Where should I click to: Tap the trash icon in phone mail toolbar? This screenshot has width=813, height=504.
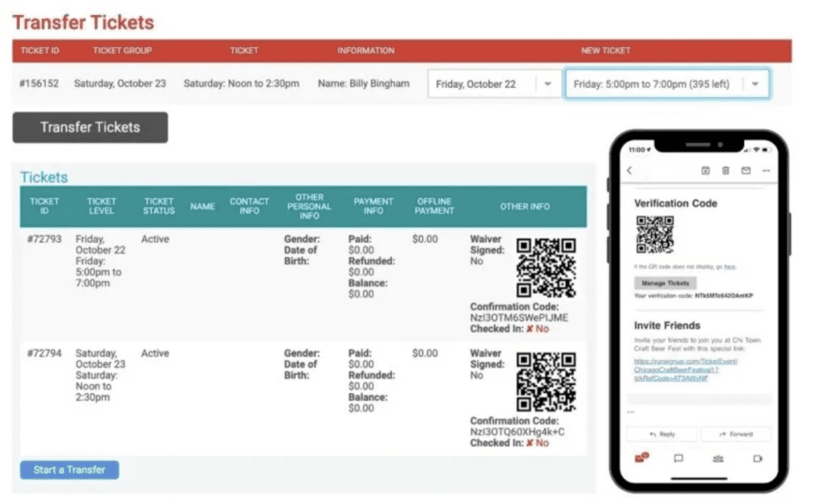click(726, 171)
